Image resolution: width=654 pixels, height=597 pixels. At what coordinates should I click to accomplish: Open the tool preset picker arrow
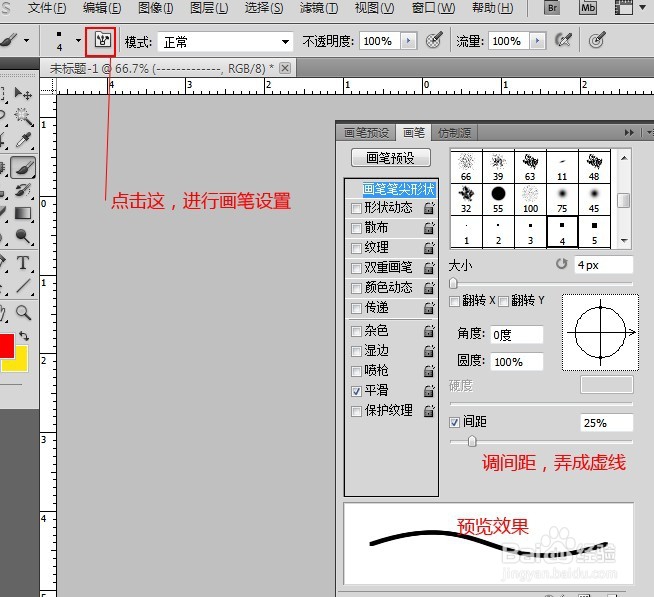pos(26,40)
